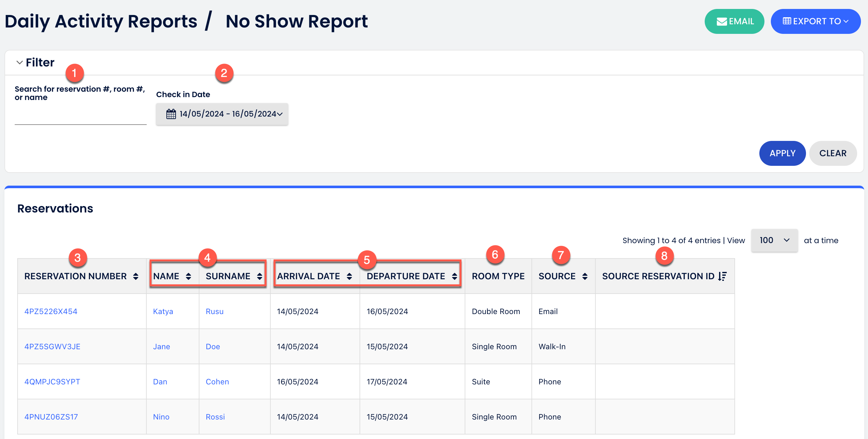Sort the ARRIVAL DATE column
This screenshot has width=868, height=439.
pos(349,276)
